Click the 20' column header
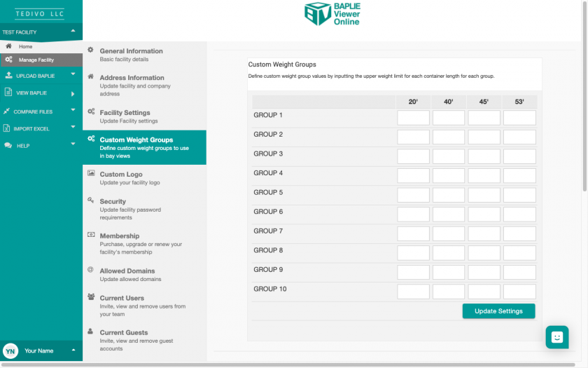Image resolution: width=588 pixels, height=368 pixels. [x=413, y=102]
